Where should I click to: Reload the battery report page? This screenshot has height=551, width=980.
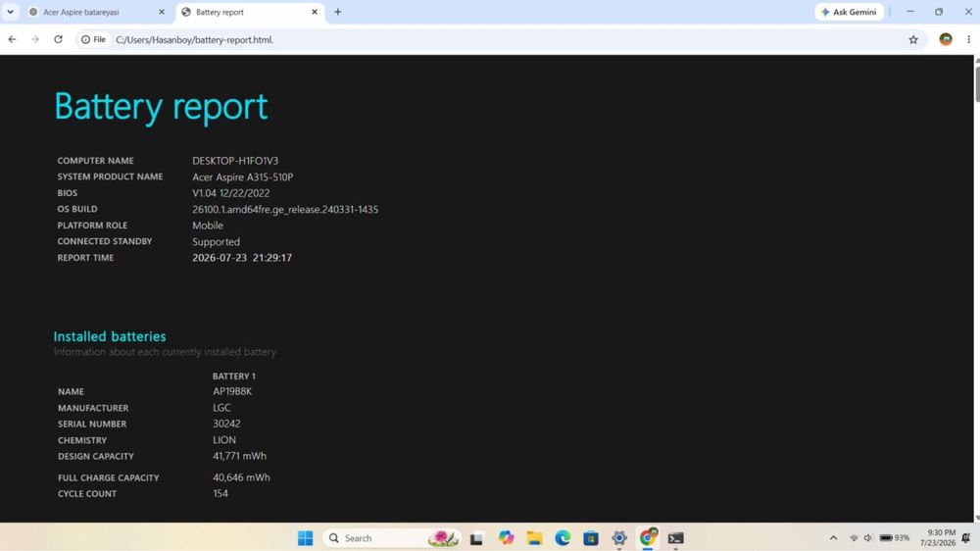pyautogui.click(x=58, y=39)
